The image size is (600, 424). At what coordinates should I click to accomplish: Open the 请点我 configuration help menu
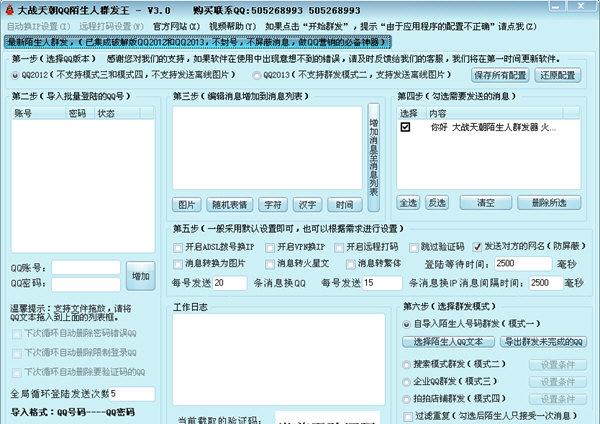pos(517,26)
